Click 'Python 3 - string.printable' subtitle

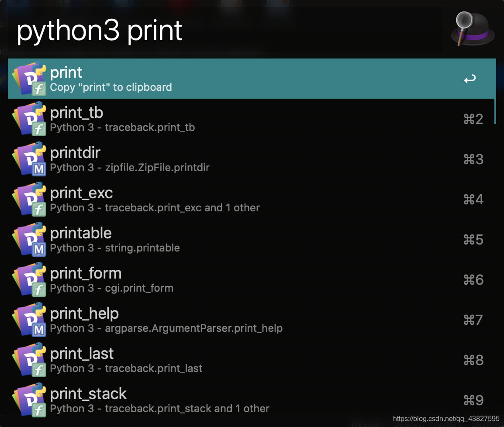(115, 248)
